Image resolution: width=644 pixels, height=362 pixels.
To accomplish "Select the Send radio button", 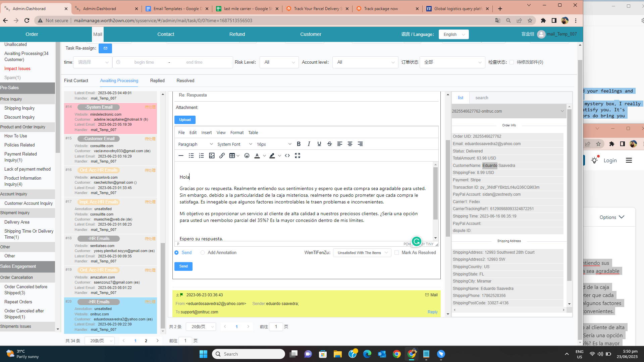I will point(176,253).
